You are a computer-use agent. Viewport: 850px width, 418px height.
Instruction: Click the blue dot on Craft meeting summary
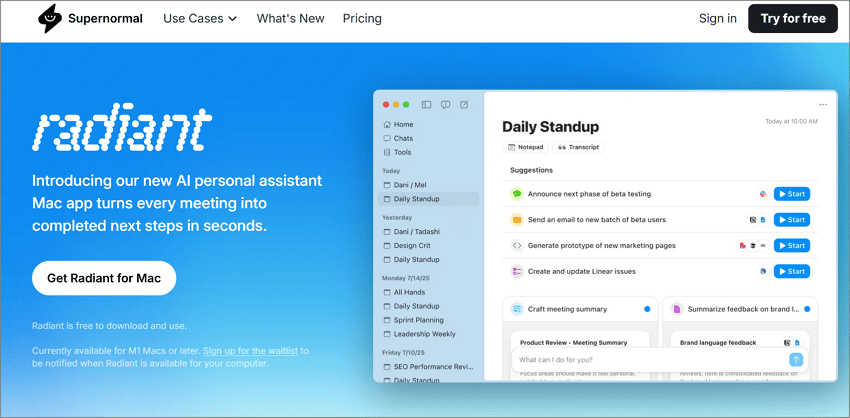pyautogui.click(x=647, y=309)
